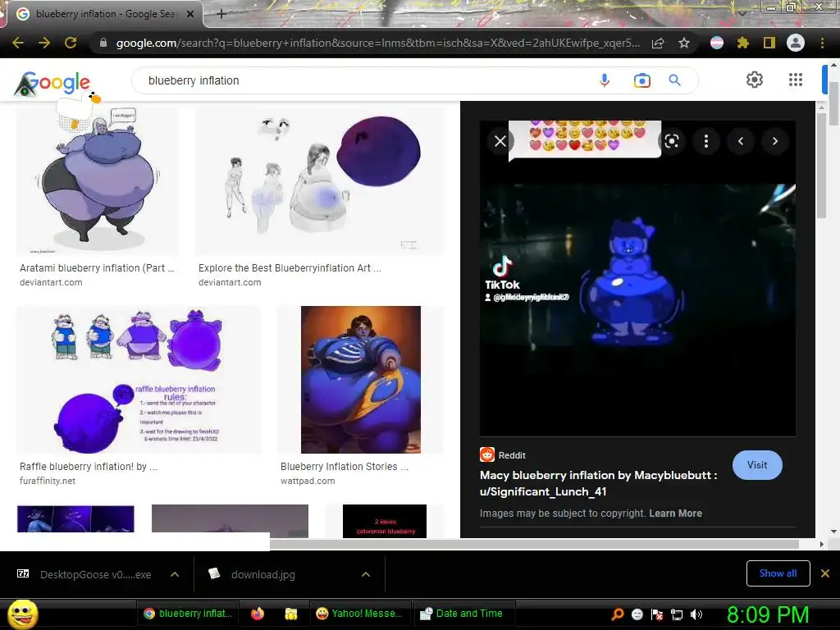Open the Chrome profile avatar
840x630 pixels.
pos(796,43)
